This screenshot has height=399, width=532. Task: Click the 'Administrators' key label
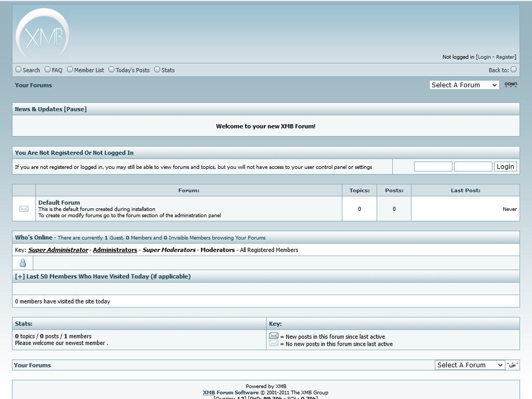pos(115,250)
